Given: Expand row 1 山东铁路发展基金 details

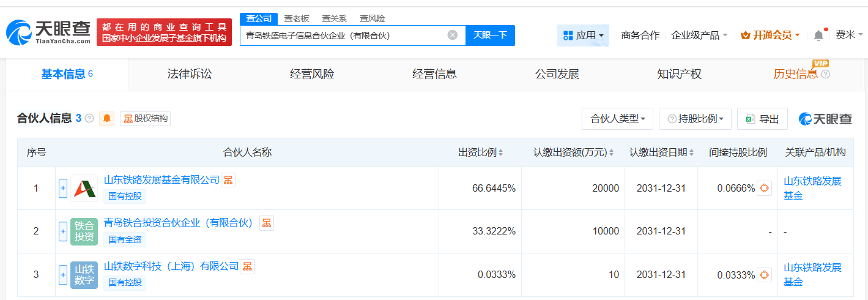Looking at the screenshot, I should pos(62,189).
